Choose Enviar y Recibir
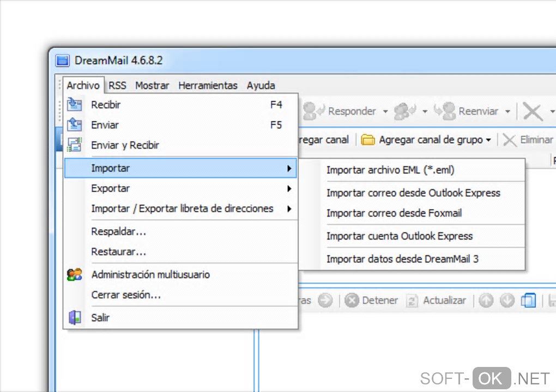Viewport: 556px width, 392px height. pyautogui.click(x=180, y=145)
